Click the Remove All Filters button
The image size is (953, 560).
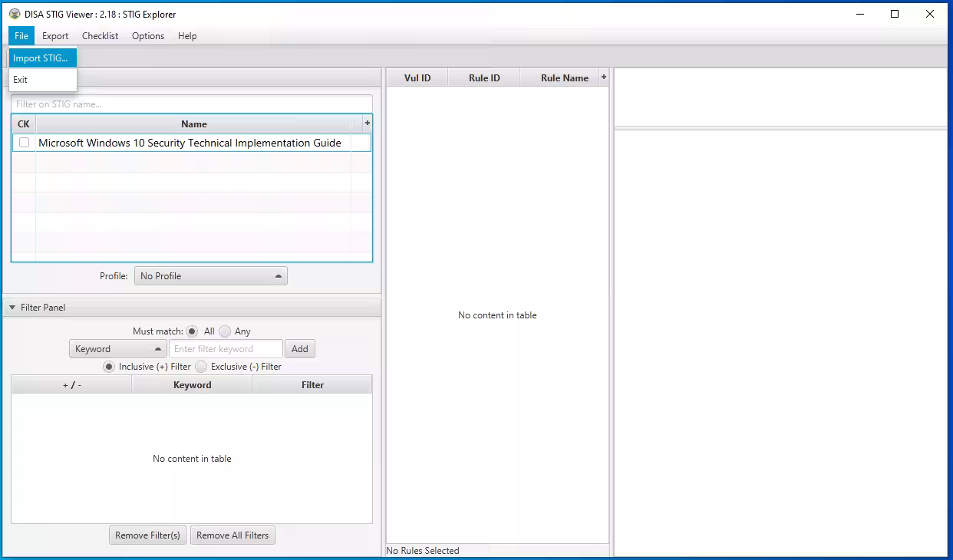tap(232, 535)
